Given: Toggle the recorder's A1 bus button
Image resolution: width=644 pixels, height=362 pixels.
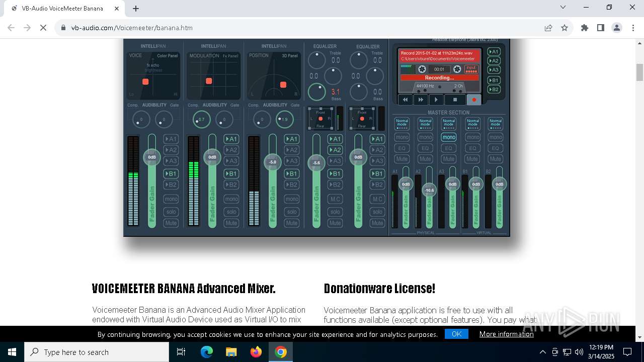Looking at the screenshot, I should [x=494, y=52].
